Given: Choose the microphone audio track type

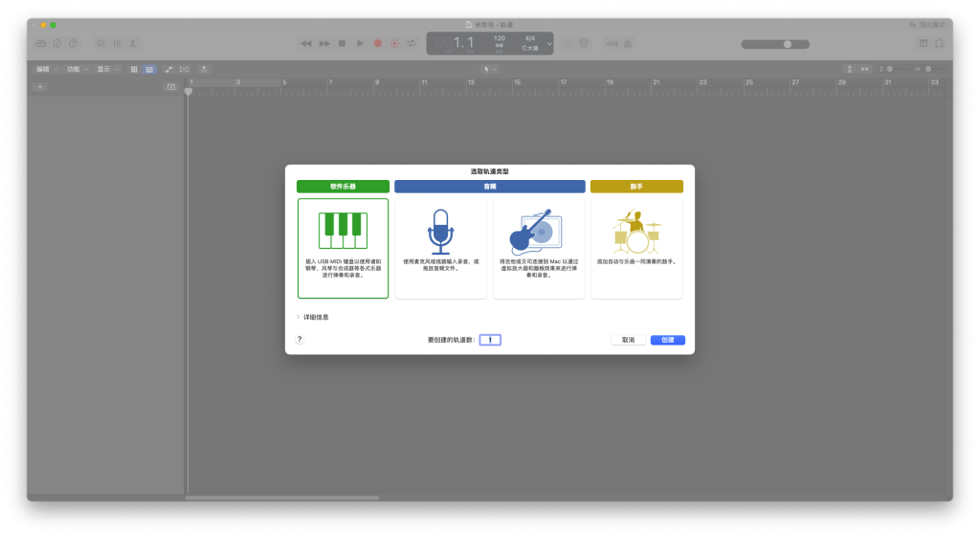Looking at the screenshot, I should 440,248.
